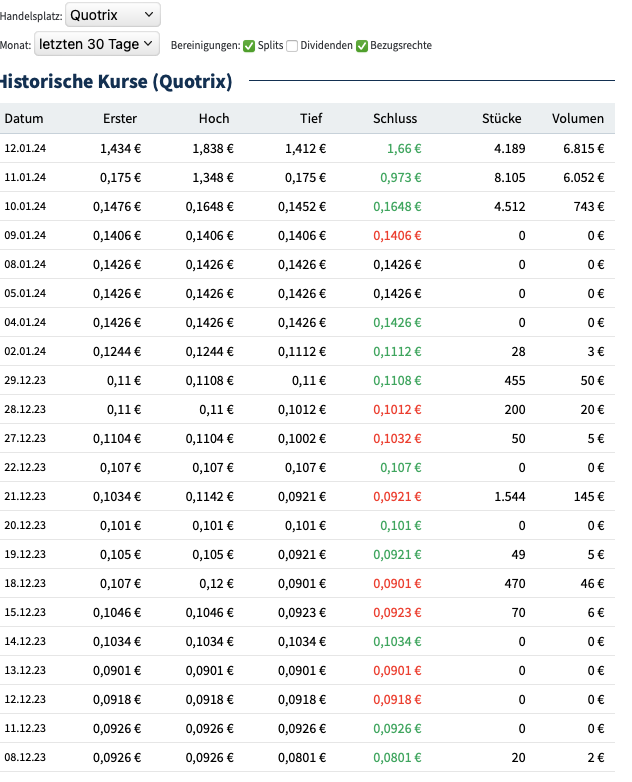Screen dimensions: 632x782
Task: Click the Volumen column header
Action: click(578, 118)
